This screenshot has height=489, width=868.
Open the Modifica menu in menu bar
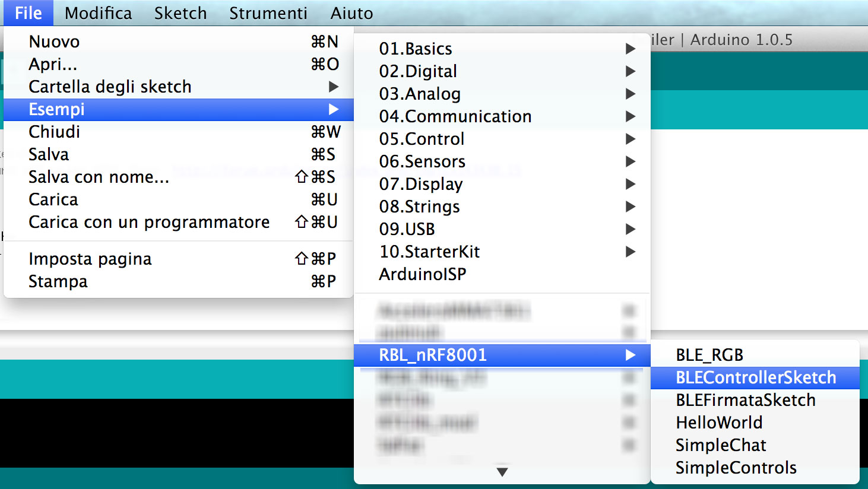point(98,13)
